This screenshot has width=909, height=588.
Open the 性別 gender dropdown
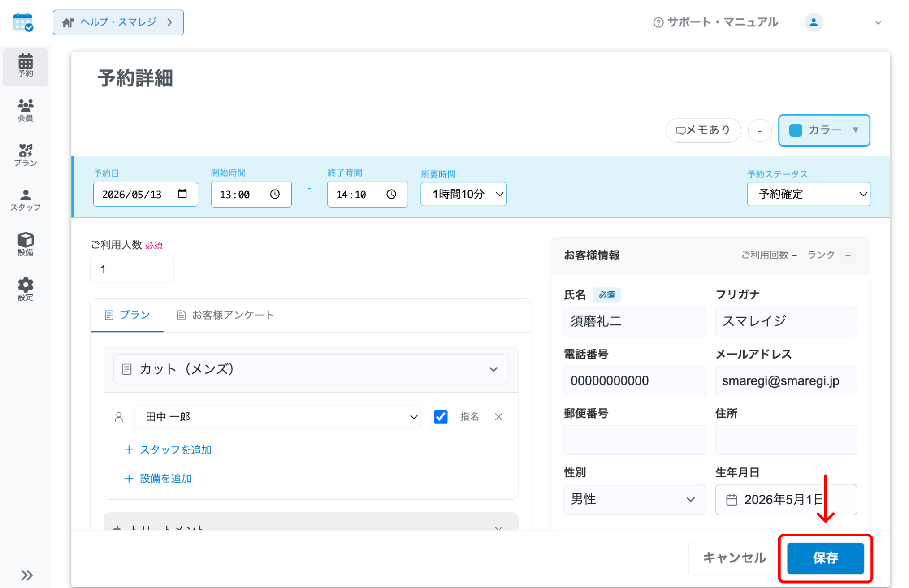click(634, 499)
